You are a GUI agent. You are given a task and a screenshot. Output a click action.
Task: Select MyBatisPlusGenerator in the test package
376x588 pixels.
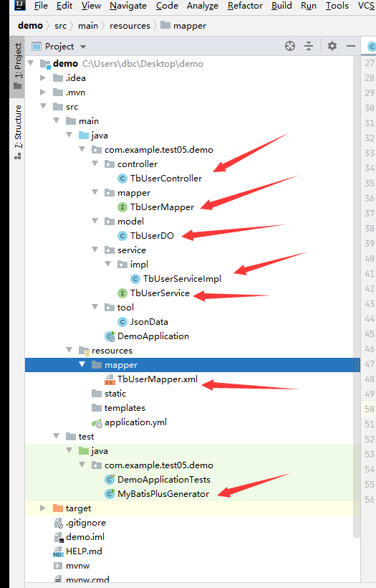163,494
